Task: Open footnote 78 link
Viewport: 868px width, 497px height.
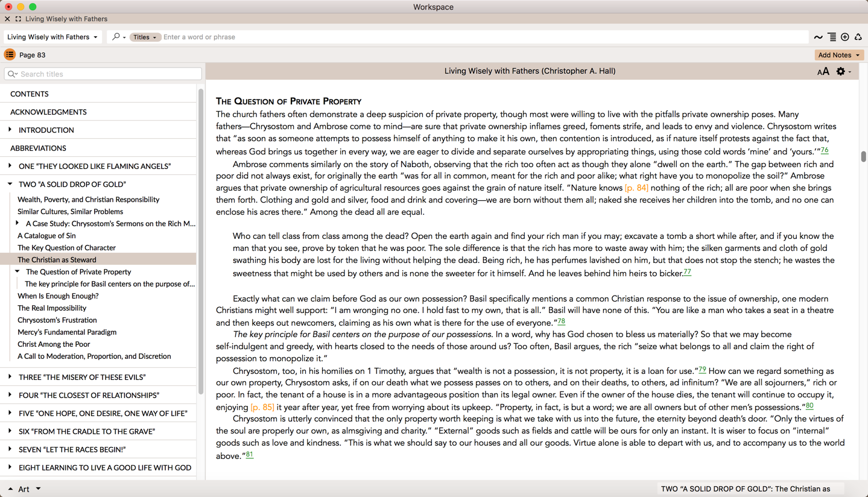Action: click(561, 321)
